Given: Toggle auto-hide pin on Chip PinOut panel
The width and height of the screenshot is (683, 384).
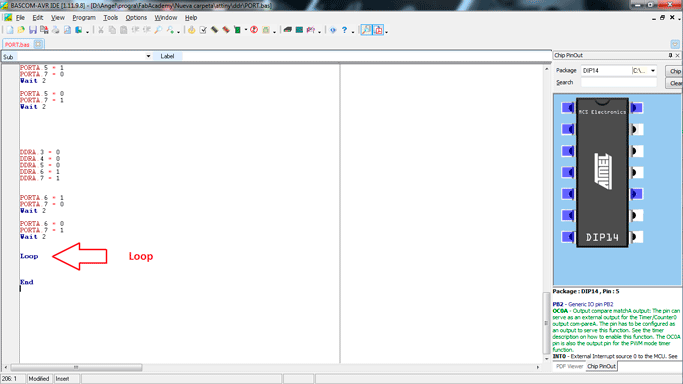Looking at the screenshot, I should pyautogui.click(x=670, y=55).
